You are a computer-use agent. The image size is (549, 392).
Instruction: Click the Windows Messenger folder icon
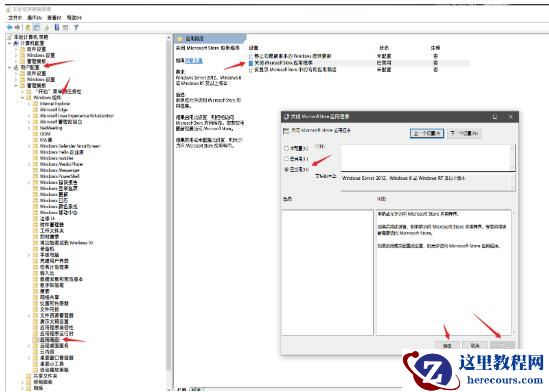[35, 170]
